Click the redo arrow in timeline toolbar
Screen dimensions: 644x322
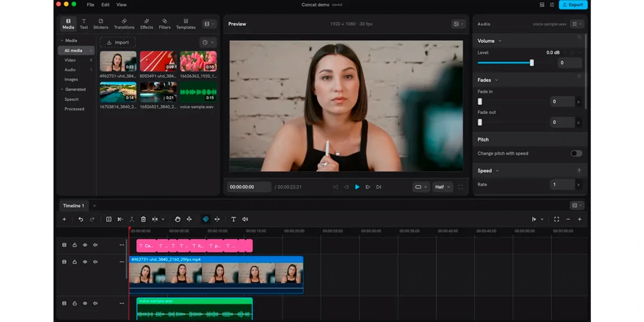(93, 219)
